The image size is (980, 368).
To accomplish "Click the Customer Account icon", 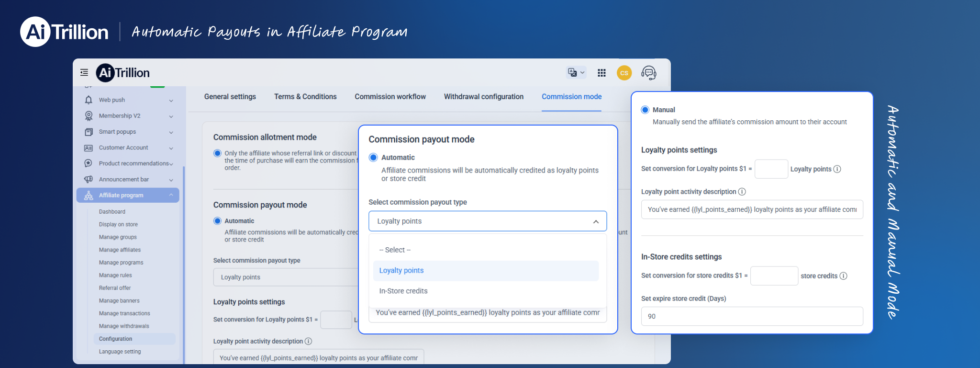I will [89, 148].
